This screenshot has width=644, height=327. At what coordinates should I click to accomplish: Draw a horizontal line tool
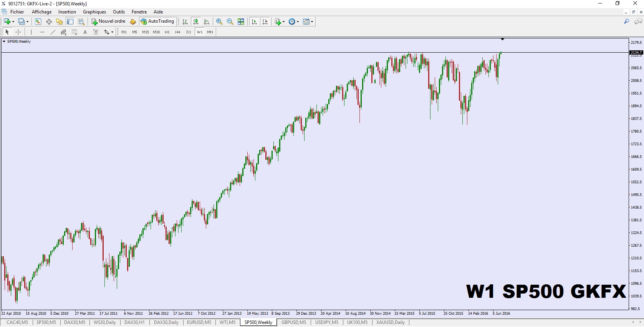[42, 32]
